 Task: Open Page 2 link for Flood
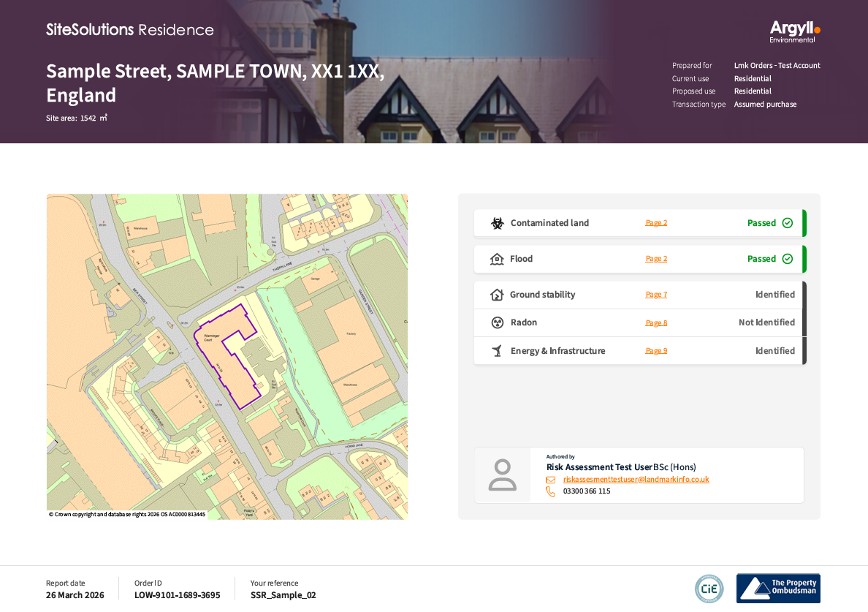pyautogui.click(x=656, y=259)
